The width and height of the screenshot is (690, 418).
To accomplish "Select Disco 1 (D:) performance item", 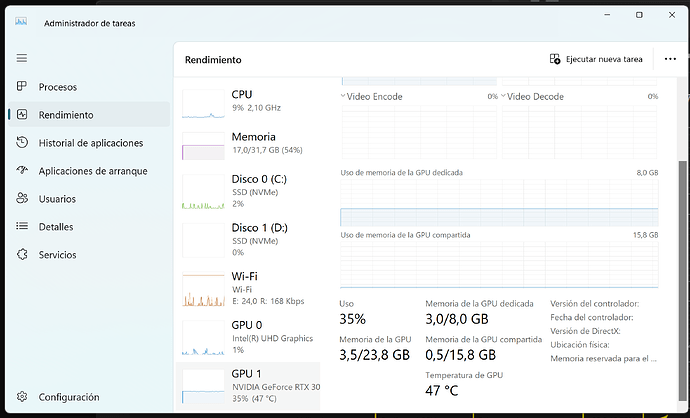I will point(248,240).
